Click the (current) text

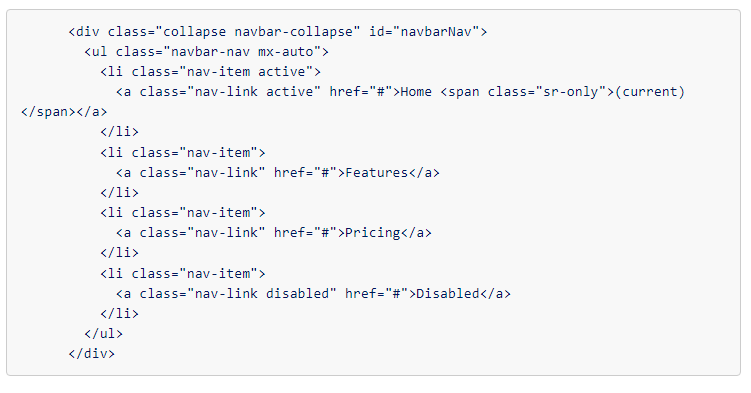coord(650,92)
